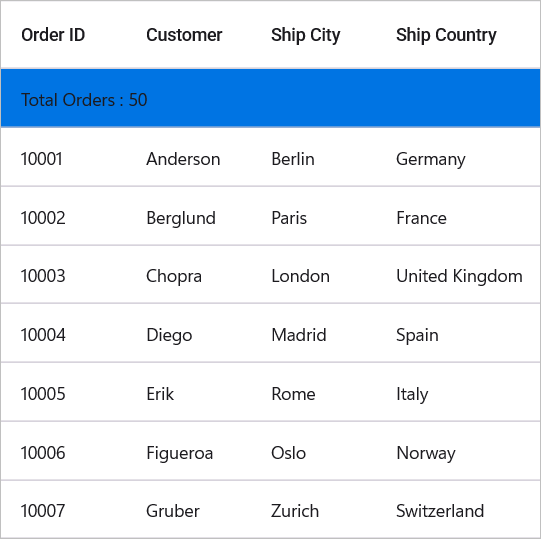Image resolution: width=541 pixels, height=539 pixels.
Task: Select order ID cell 10003
Action: click(x=63, y=275)
